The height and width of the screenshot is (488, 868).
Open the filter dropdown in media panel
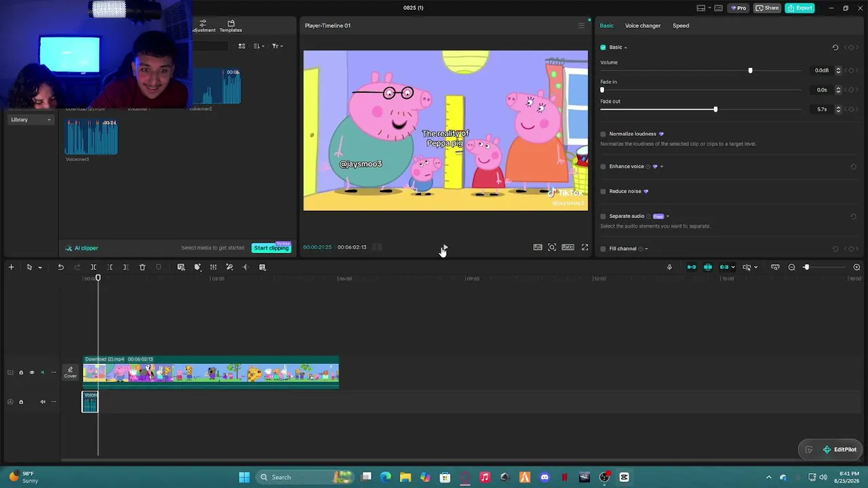tap(277, 46)
